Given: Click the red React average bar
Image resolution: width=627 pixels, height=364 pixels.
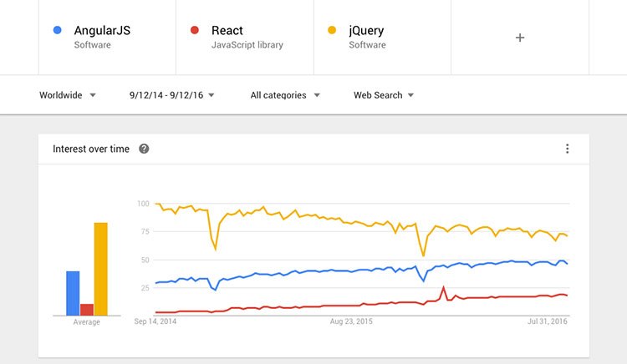Looking at the screenshot, I should tap(87, 310).
